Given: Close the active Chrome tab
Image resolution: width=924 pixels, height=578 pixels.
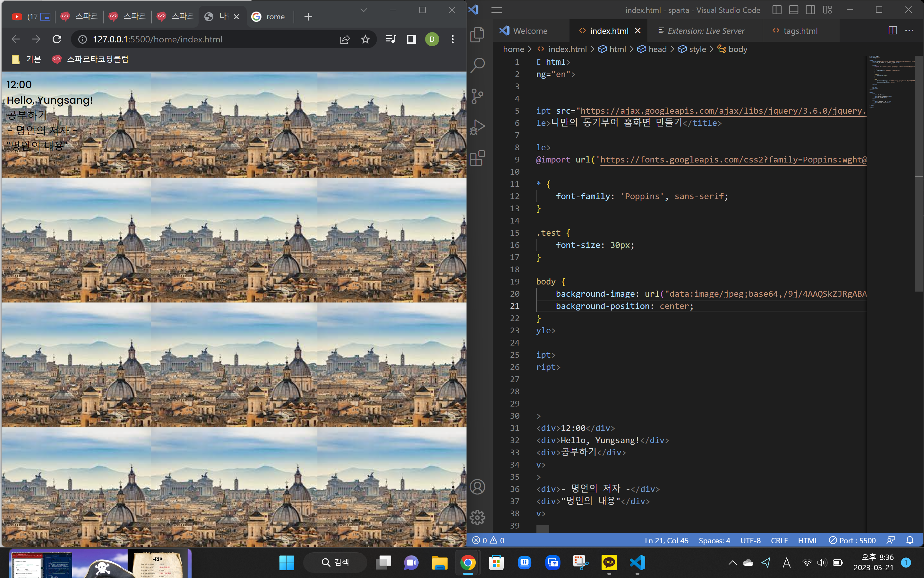Looking at the screenshot, I should tap(236, 16).
